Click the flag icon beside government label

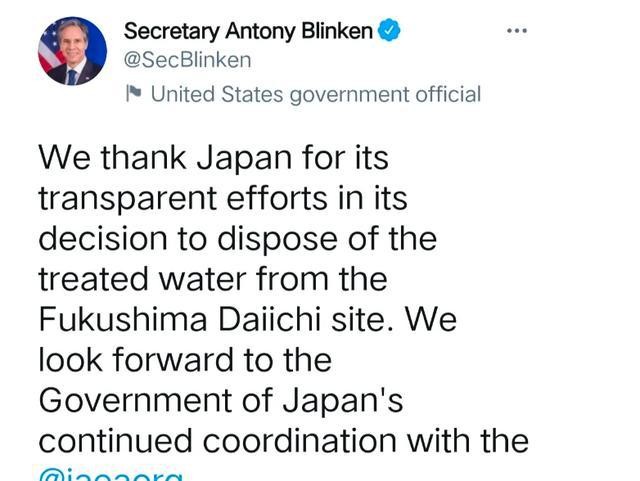pyautogui.click(x=134, y=94)
